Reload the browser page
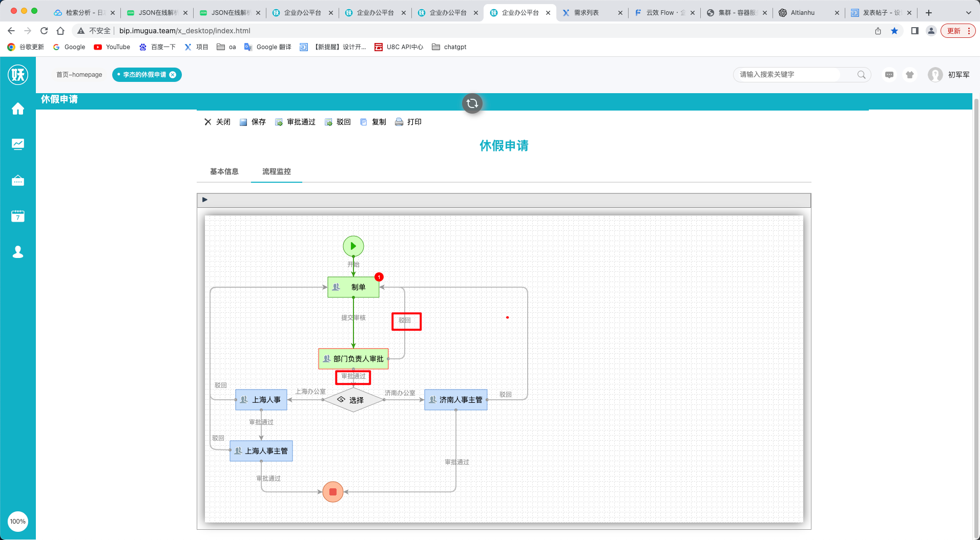980x540 pixels. pyautogui.click(x=44, y=31)
